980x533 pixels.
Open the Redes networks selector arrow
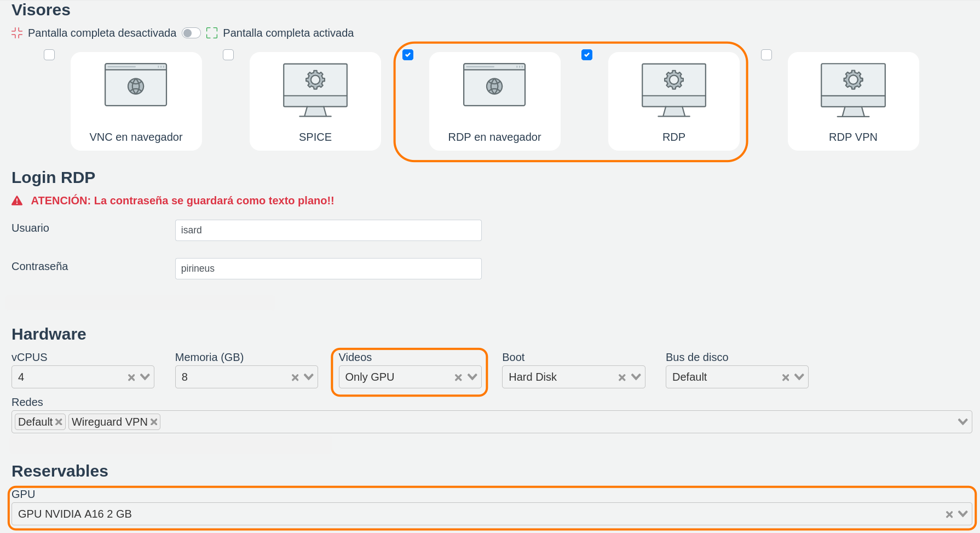(962, 422)
